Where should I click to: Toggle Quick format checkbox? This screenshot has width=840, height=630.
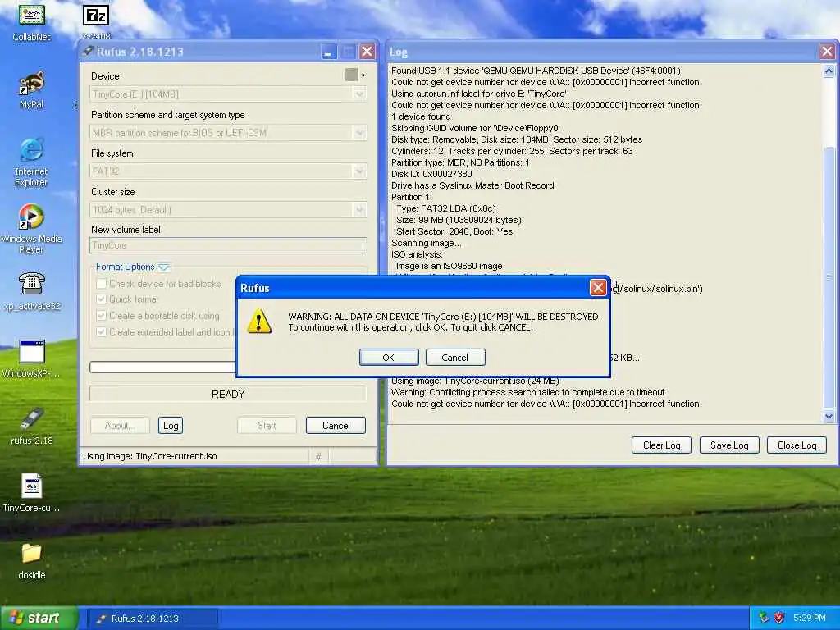click(x=101, y=299)
